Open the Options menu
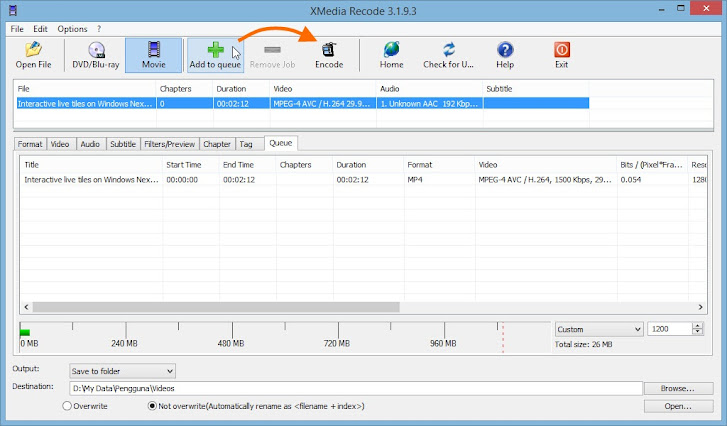This screenshot has width=727, height=426. (x=72, y=29)
